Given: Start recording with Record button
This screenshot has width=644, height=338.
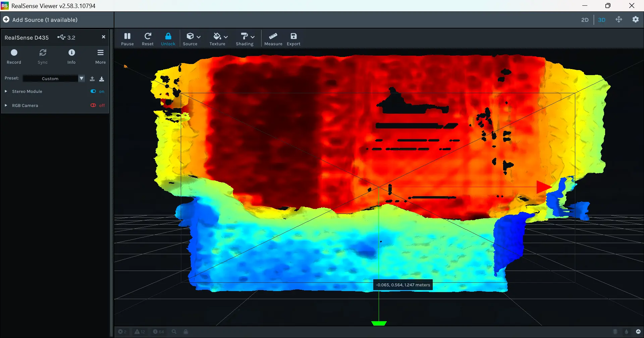Looking at the screenshot, I should (x=14, y=56).
